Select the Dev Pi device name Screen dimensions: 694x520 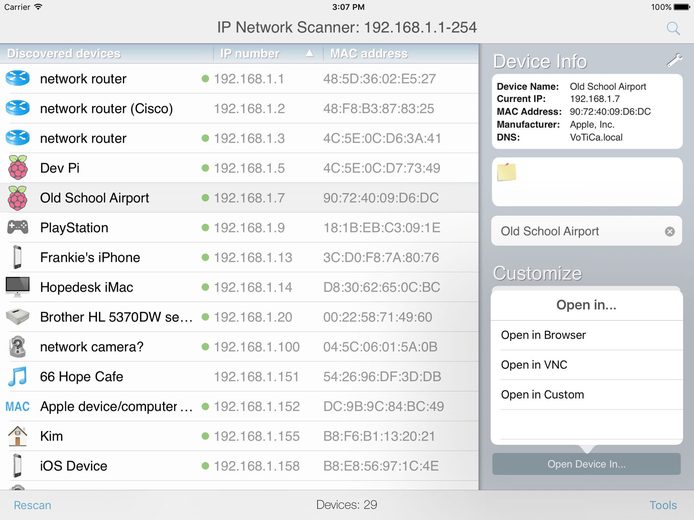coord(60,168)
